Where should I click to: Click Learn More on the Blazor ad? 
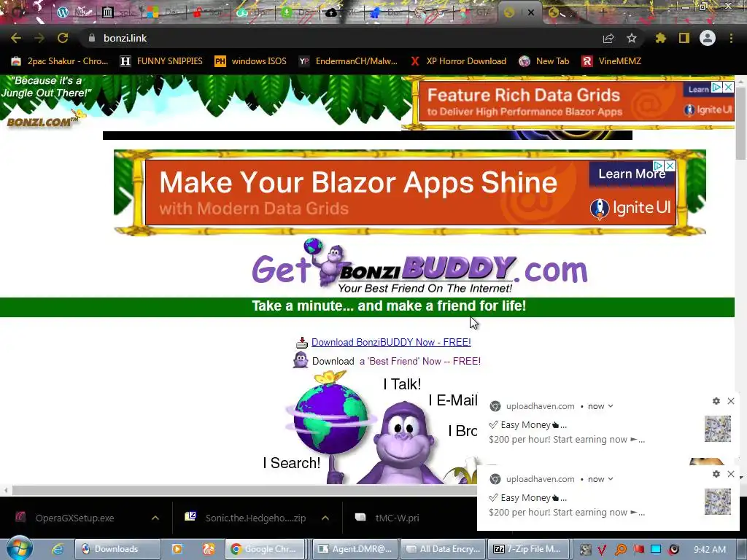tap(632, 174)
